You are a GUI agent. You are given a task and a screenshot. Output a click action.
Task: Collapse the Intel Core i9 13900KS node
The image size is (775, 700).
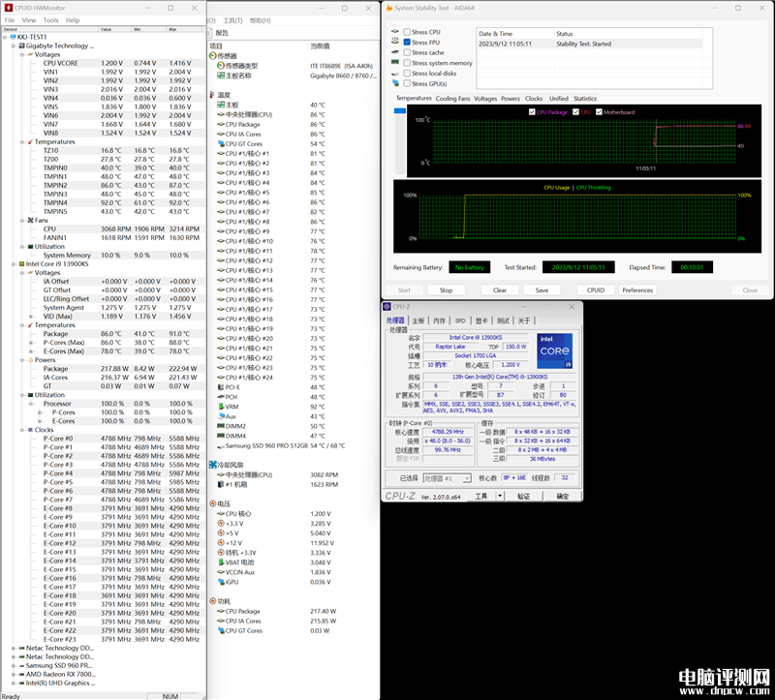(x=14, y=264)
